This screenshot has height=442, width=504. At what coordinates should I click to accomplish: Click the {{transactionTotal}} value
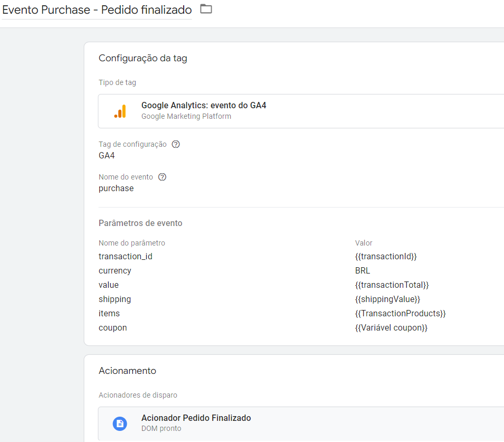point(392,285)
